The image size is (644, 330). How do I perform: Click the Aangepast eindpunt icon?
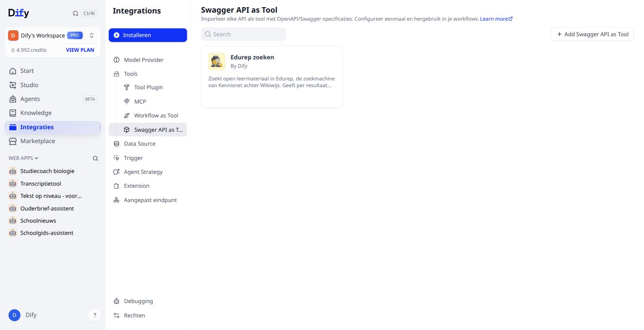pyautogui.click(x=117, y=200)
